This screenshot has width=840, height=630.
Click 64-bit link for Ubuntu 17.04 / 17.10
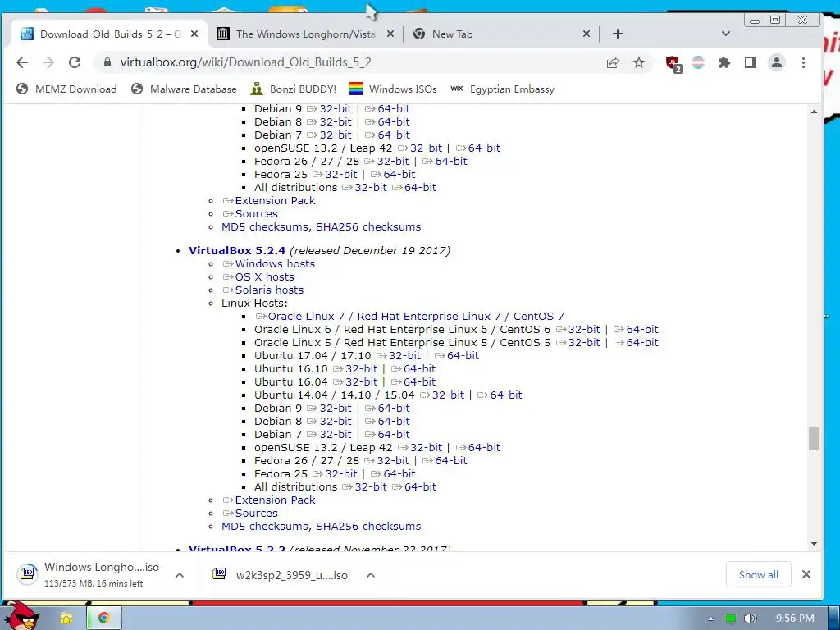pos(463,356)
